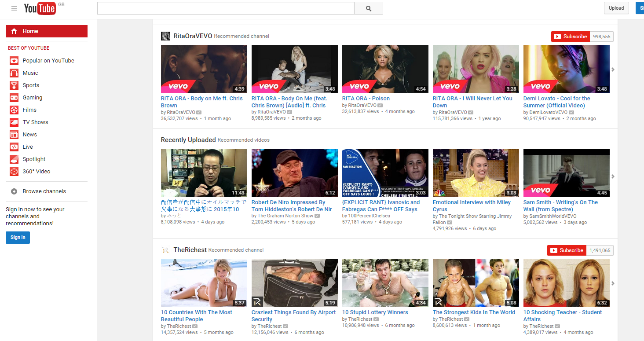Viewport: 644px width, 341px height.
Task: Select Home in the sidebar
Action: pos(47,31)
